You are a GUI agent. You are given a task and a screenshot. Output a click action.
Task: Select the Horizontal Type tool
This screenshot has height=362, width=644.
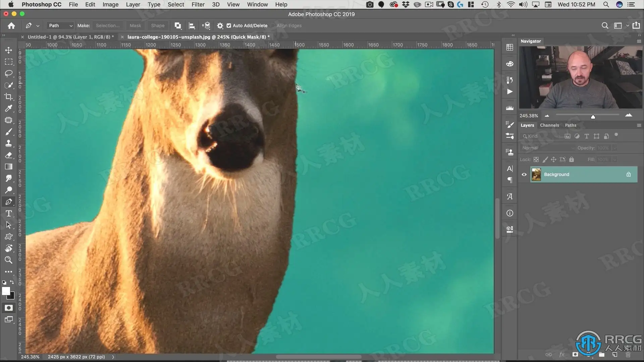point(9,214)
